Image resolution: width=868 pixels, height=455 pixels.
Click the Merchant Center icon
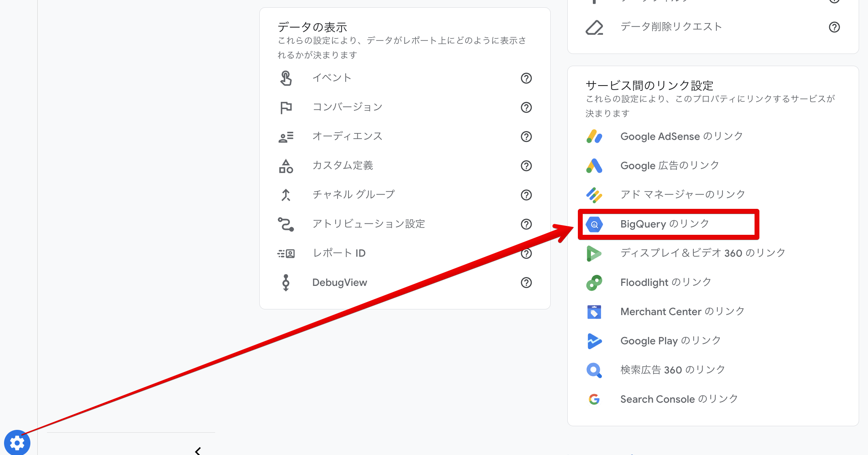(594, 311)
